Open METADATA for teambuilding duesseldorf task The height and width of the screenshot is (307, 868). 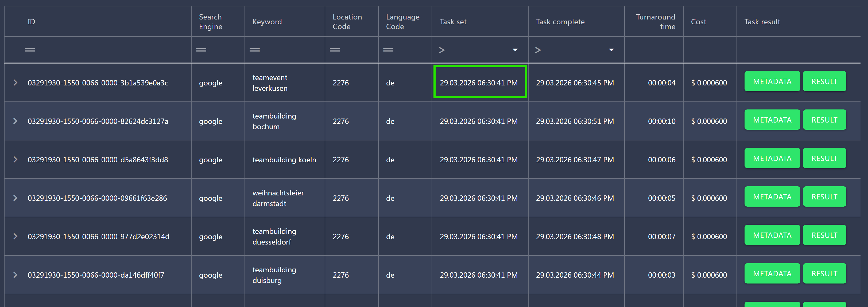772,235
